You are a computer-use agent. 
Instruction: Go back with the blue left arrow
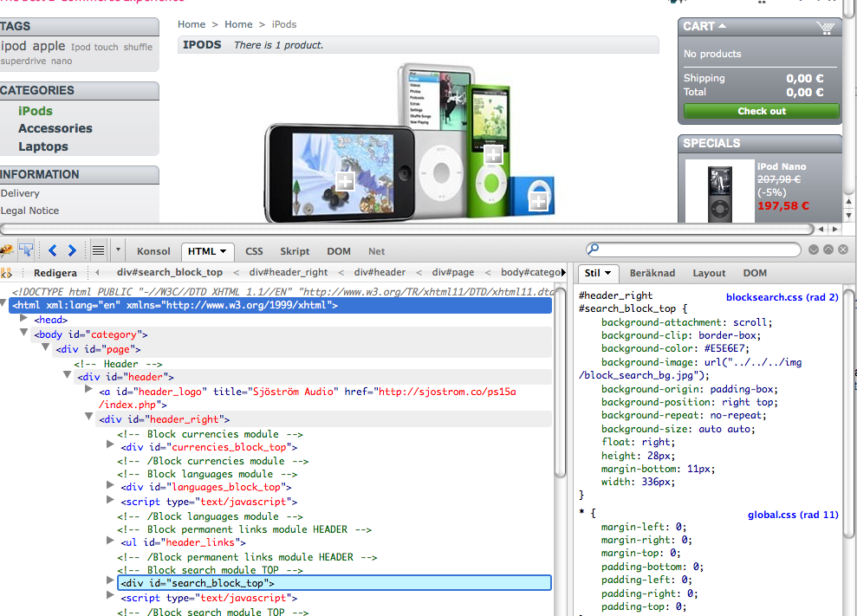pyautogui.click(x=53, y=250)
